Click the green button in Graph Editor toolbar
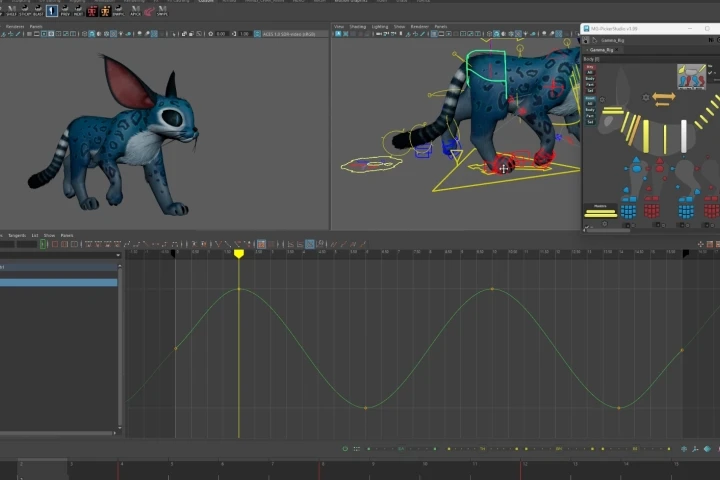This screenshot has width=720, height=480. [x=43, y=244]
